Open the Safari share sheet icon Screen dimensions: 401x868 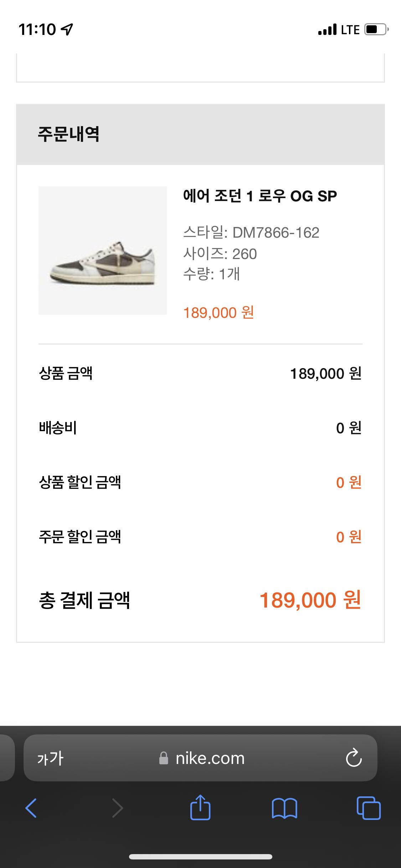pos(200,807)
